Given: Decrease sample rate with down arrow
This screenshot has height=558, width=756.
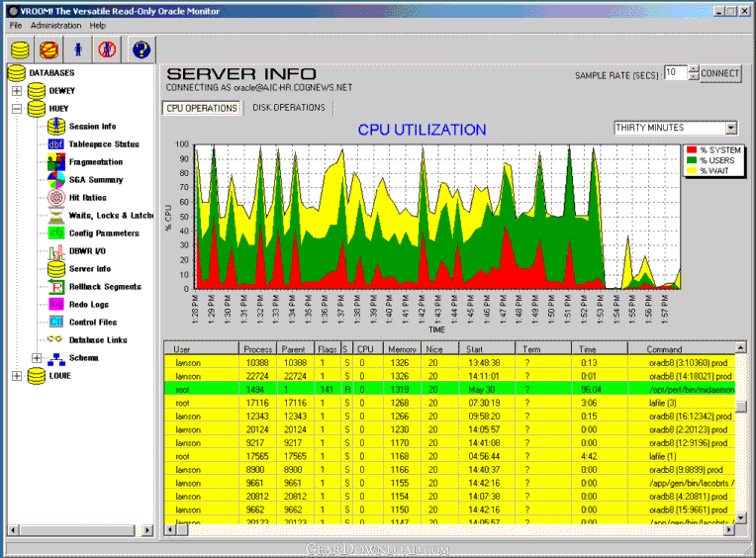Looking at the screenshot, I should tap(694, 76).
